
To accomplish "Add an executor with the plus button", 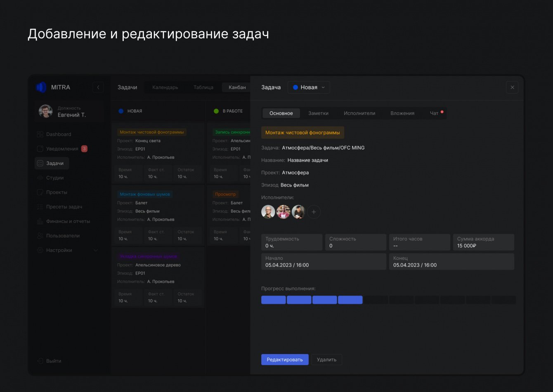I will (314, 212).
